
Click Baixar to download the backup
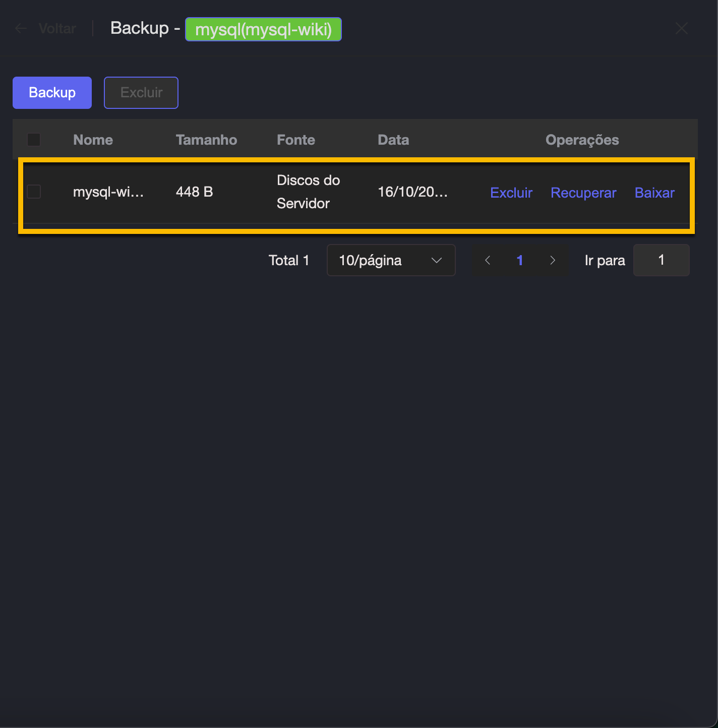(x=654, y=193)
